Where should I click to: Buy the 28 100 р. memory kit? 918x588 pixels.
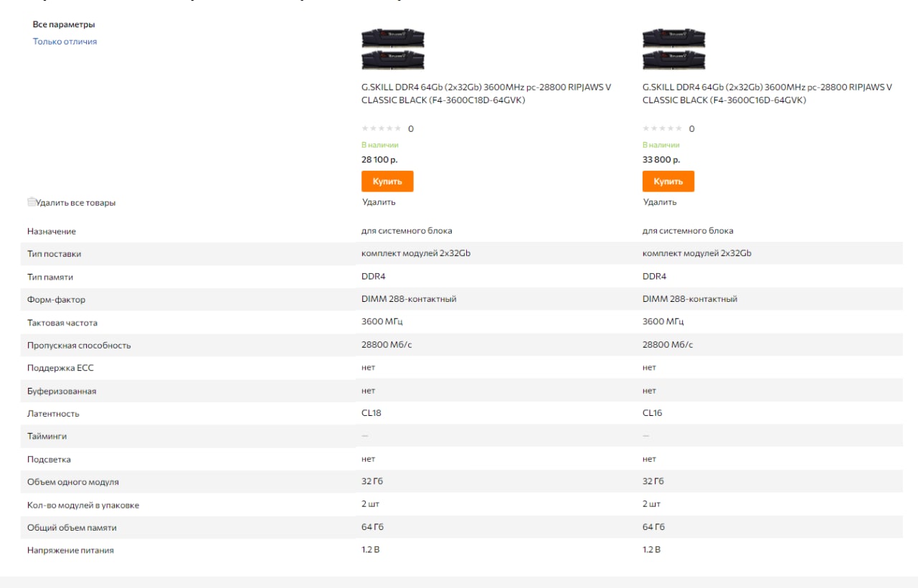coord(387,181)
